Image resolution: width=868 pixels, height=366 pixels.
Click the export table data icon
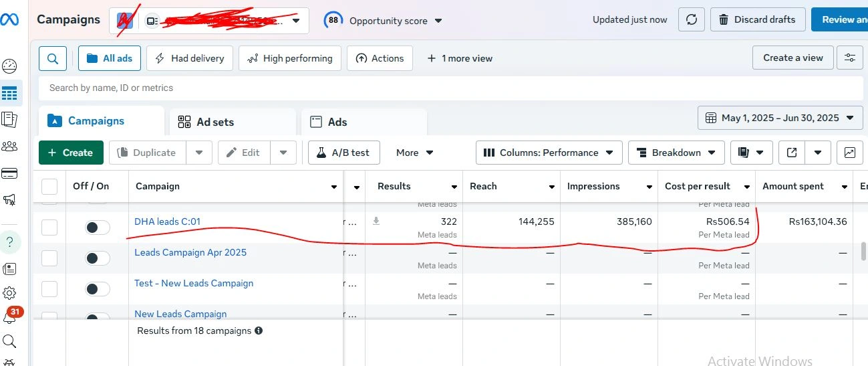[x=792, y=153]
